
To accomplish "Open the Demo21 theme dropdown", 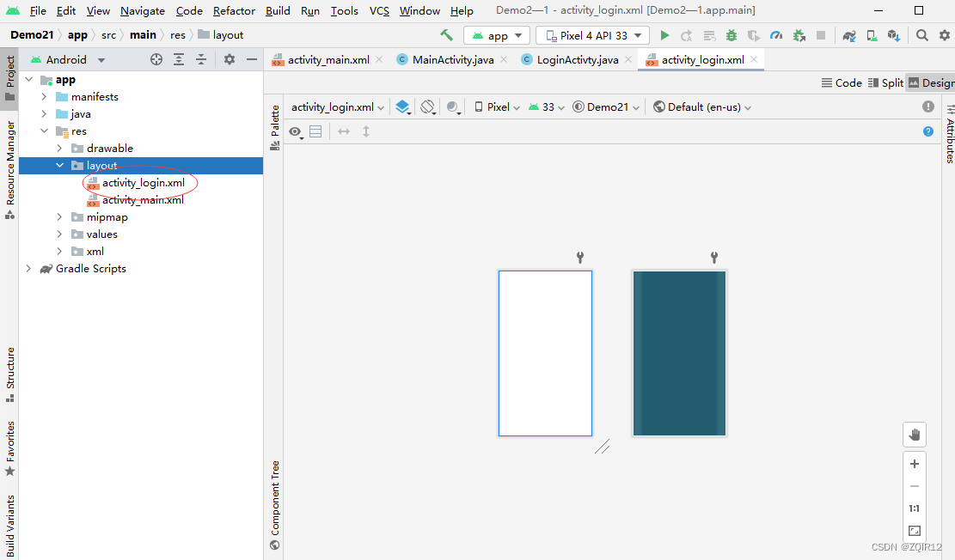I will [x=606, y=107].
